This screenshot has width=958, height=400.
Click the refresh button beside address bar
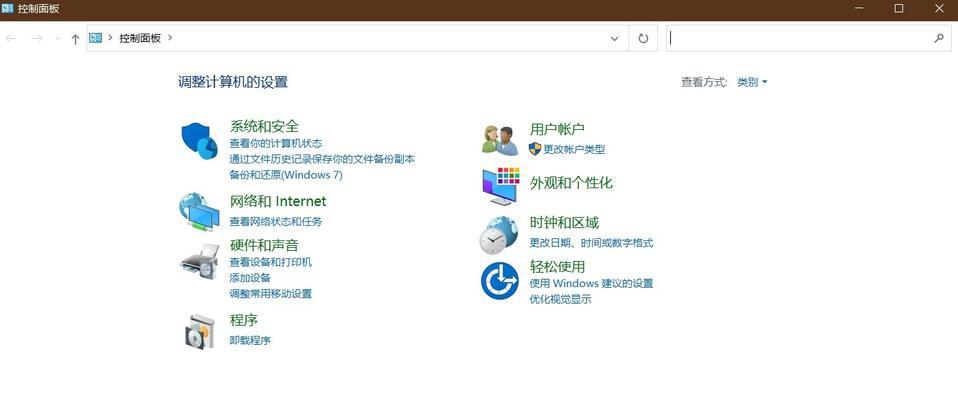pos(643,38)
